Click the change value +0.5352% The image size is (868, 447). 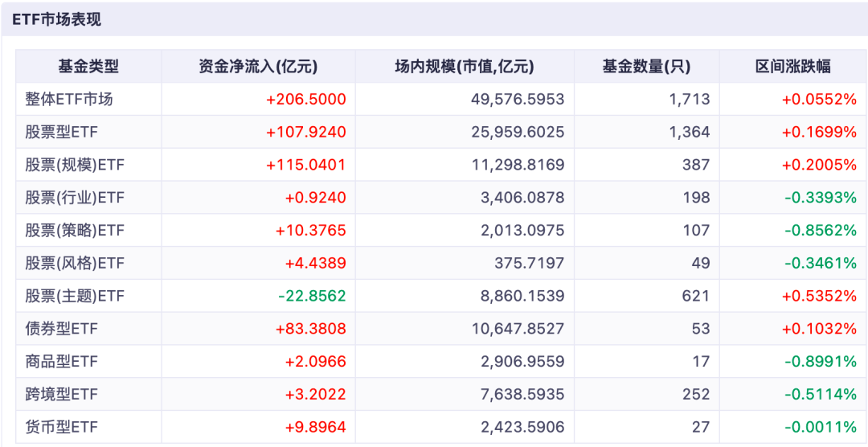[819, 297]
